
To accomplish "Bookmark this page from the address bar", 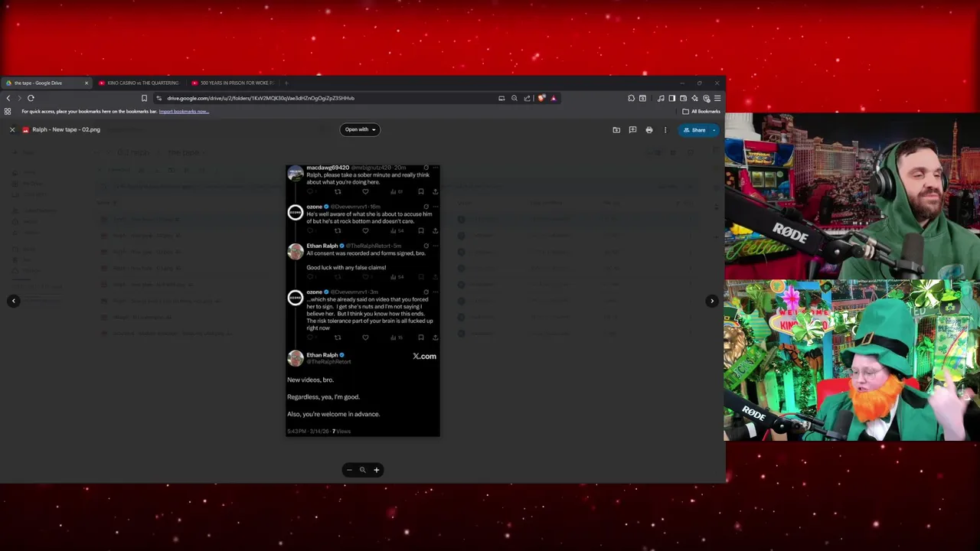I will click(x=144, y=98).
